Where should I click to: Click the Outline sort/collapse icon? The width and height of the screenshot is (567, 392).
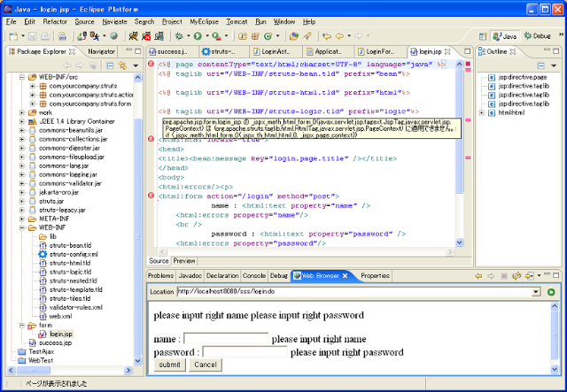pyautogui.click(x=541, y=65)
